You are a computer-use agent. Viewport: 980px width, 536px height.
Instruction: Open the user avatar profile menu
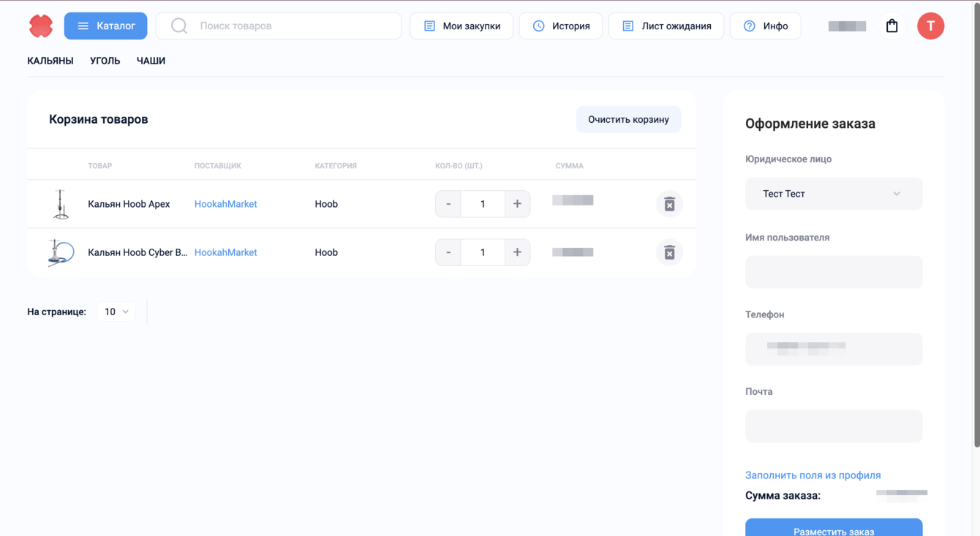point(930,26)
